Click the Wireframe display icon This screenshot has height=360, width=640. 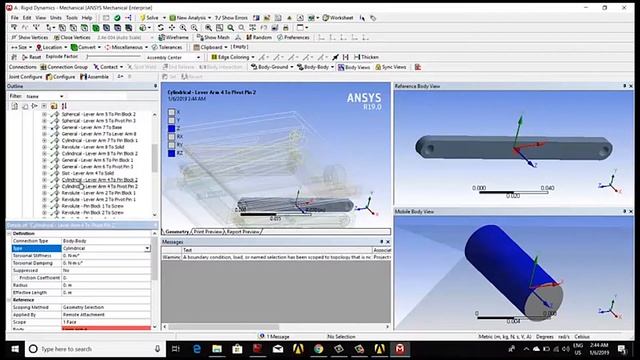162,38
